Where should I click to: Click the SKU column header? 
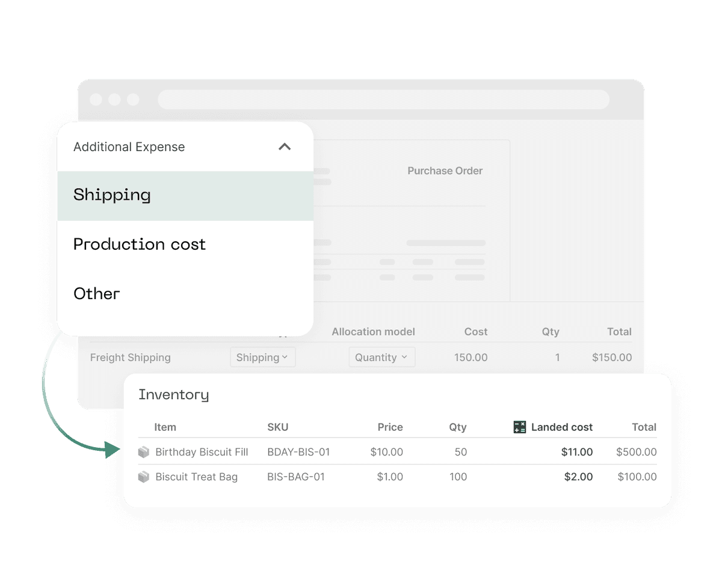click(x=277, y=427)
